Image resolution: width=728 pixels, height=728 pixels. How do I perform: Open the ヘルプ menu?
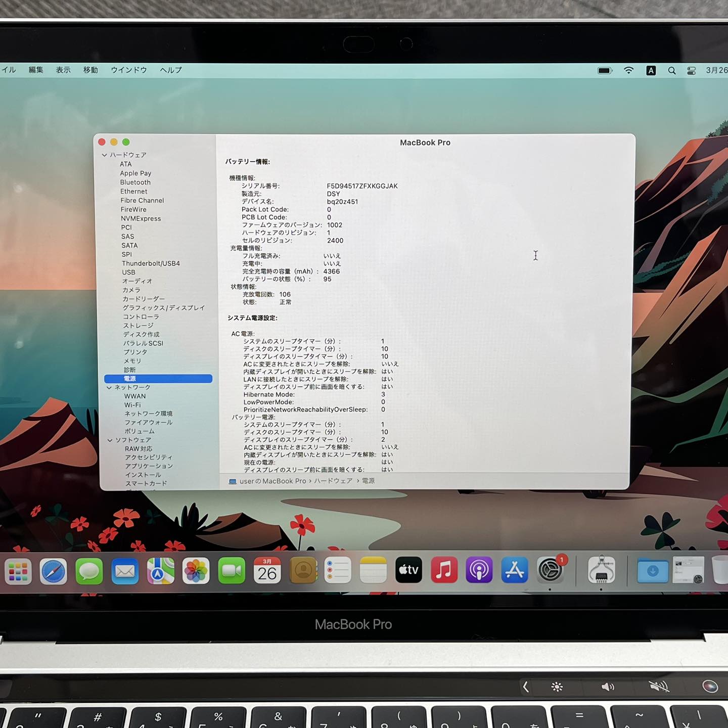point(171,70)
